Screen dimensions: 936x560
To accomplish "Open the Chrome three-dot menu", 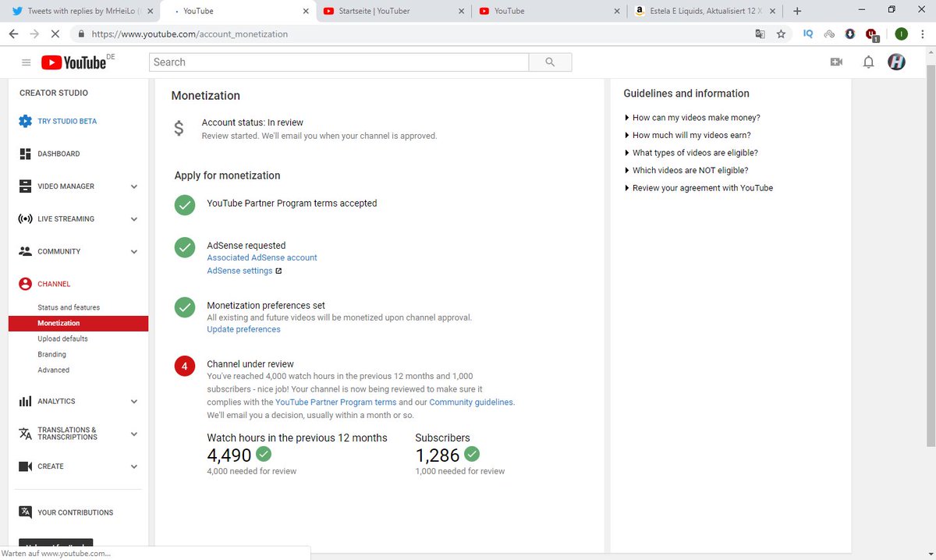I will [923, 34].
